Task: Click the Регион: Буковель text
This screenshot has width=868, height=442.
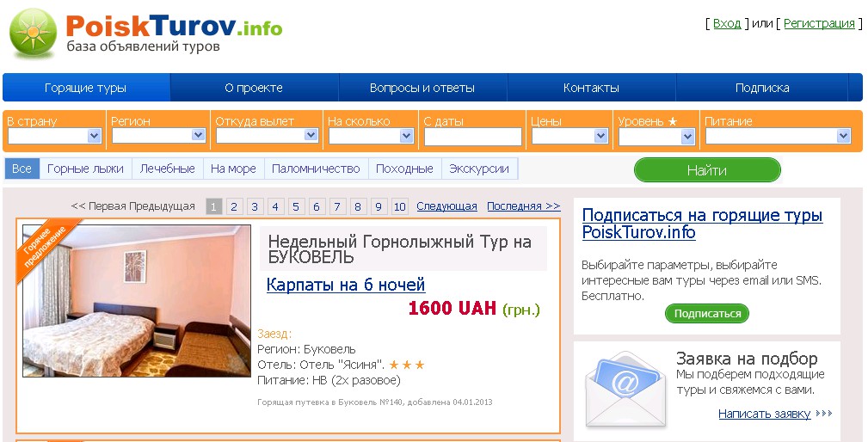Action: click(306, 350)
